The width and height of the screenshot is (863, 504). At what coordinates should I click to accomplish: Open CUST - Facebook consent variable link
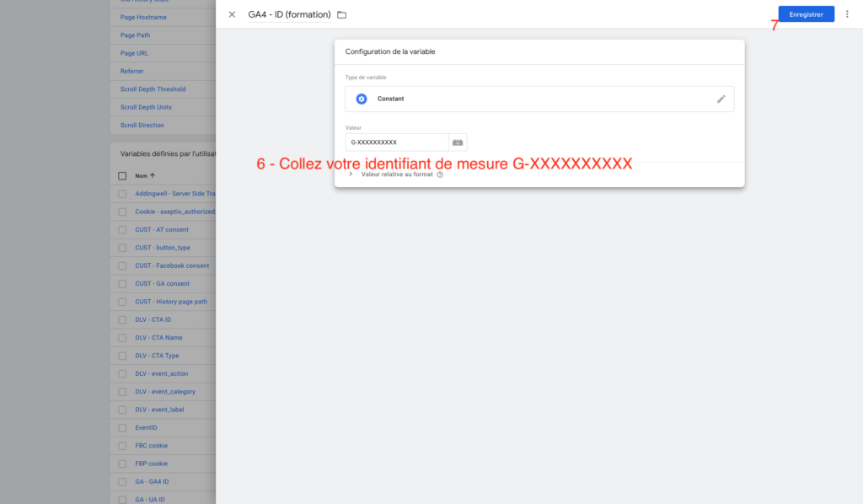pyautogui.click(x=172, y=265)
